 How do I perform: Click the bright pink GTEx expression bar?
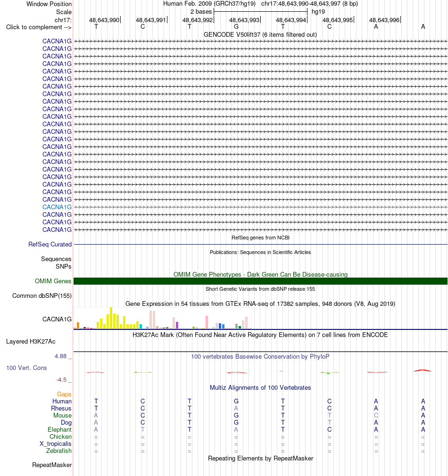(207, 322)
